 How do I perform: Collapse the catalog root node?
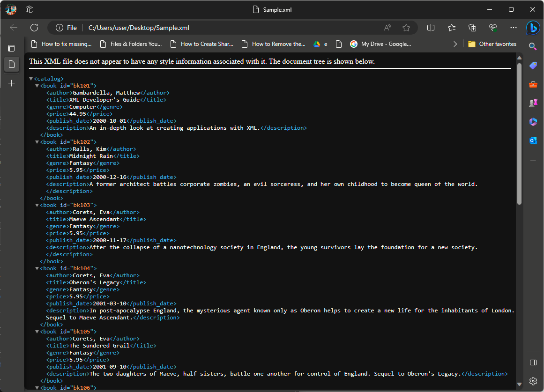(31, 79)
